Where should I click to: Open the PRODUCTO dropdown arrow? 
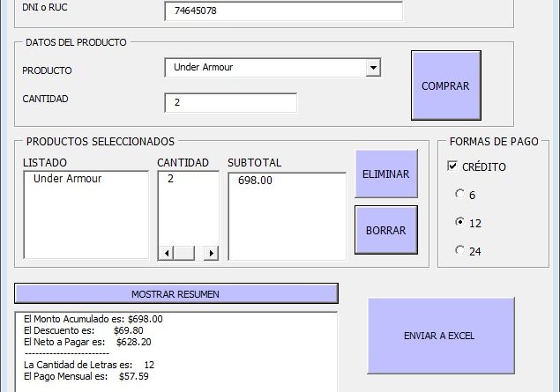coord(373,68)
